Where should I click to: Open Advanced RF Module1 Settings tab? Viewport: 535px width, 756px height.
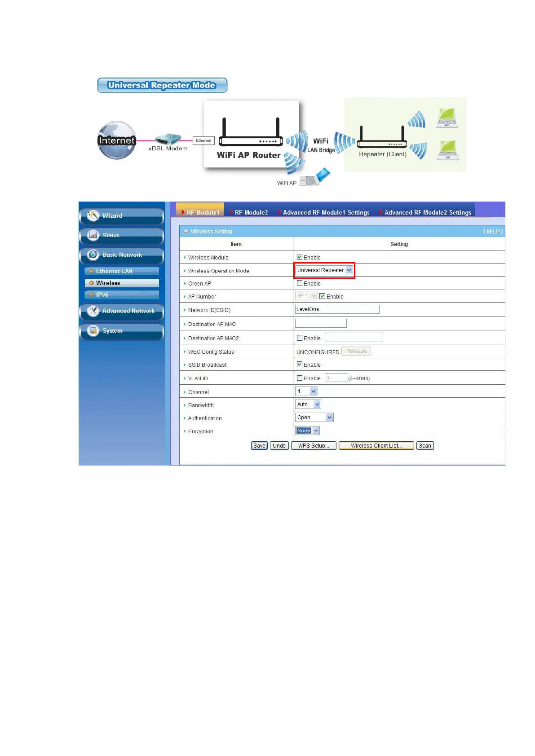coord(323,212)
